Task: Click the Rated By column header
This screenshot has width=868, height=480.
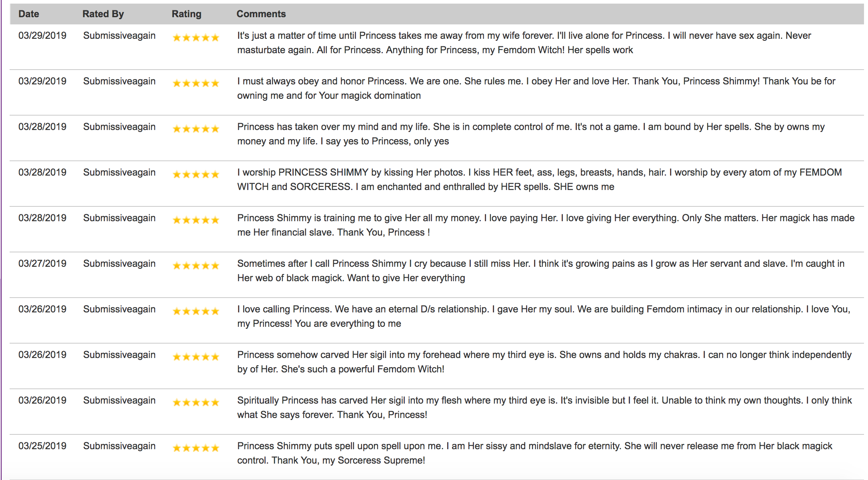Action: [103, 14]
